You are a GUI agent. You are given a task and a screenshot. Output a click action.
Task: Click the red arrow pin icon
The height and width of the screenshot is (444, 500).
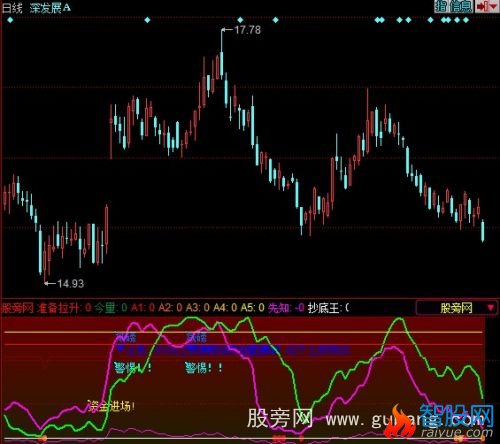tap(482, 6)
